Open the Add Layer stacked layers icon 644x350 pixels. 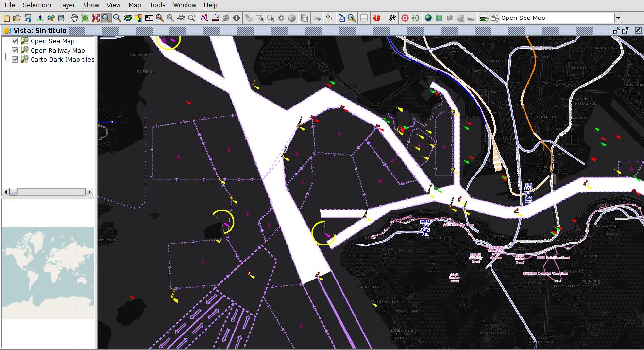(127, 18)
